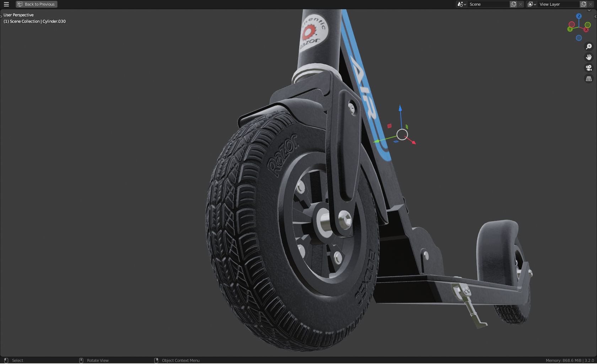Delete the Scene using its X button
The width and height of the screenshot is (597, 364).
click(x=521, y=4)
